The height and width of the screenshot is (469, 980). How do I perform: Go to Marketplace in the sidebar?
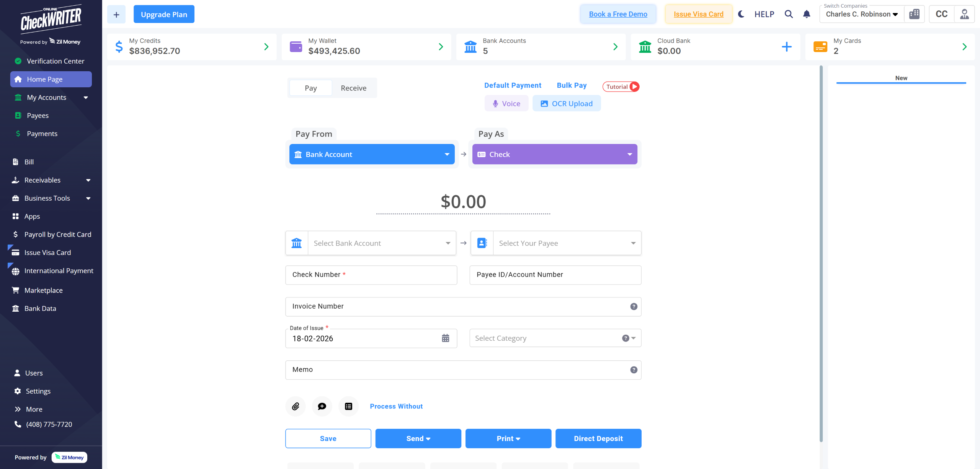coord(43,290)
